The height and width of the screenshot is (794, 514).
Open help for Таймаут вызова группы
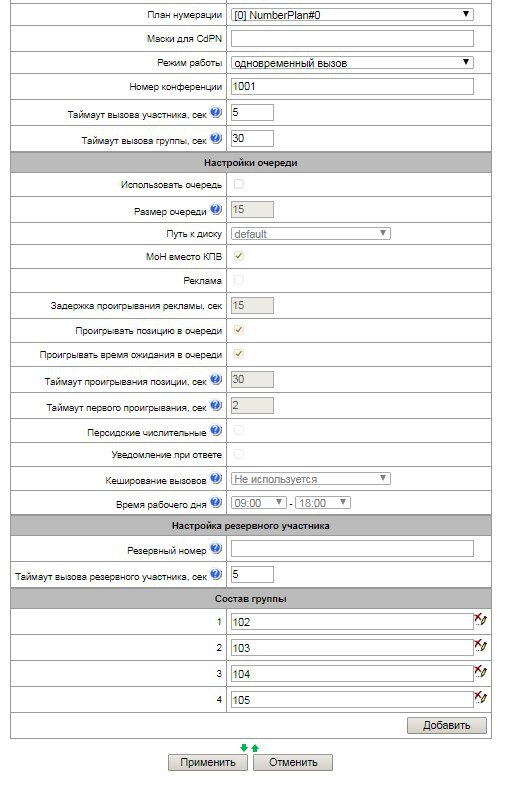tap(216, 138)
